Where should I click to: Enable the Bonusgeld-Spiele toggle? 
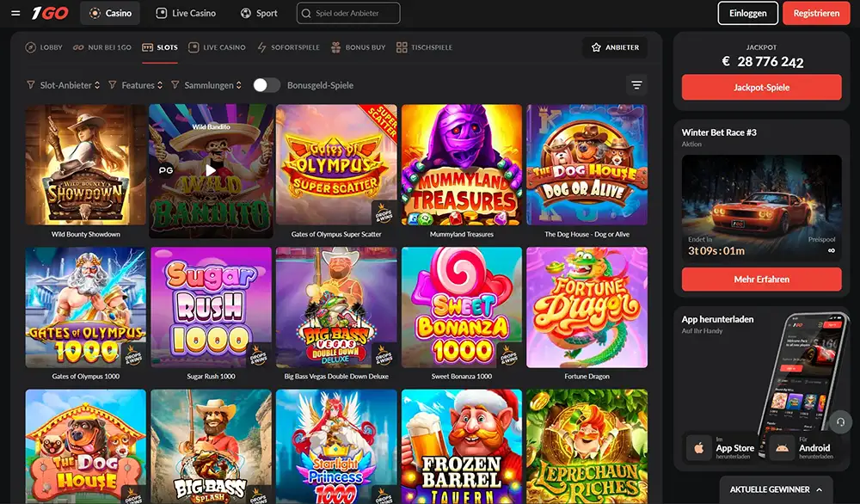pyautogui.click(x=267, y=85)
